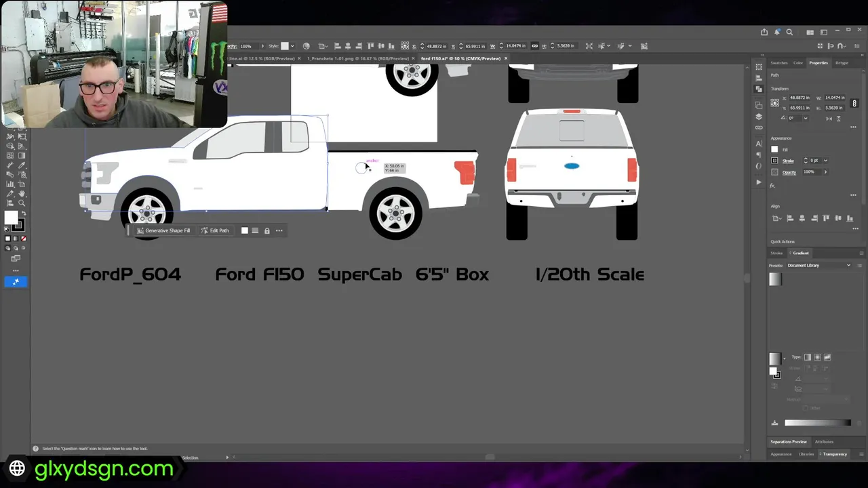Select the Column Graph tool
The image size is (868, 488).
[x=10, y=184]
